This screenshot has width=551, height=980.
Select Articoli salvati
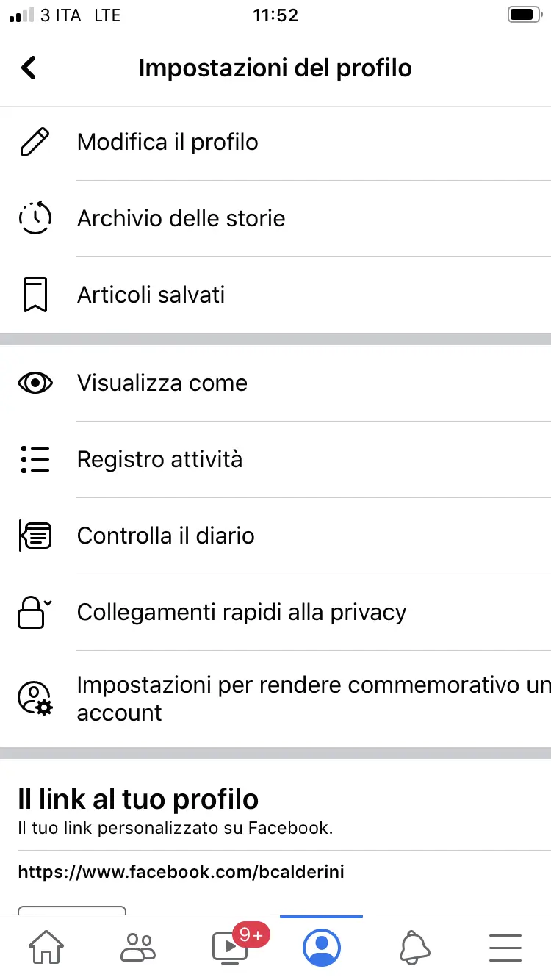point(151,295)
